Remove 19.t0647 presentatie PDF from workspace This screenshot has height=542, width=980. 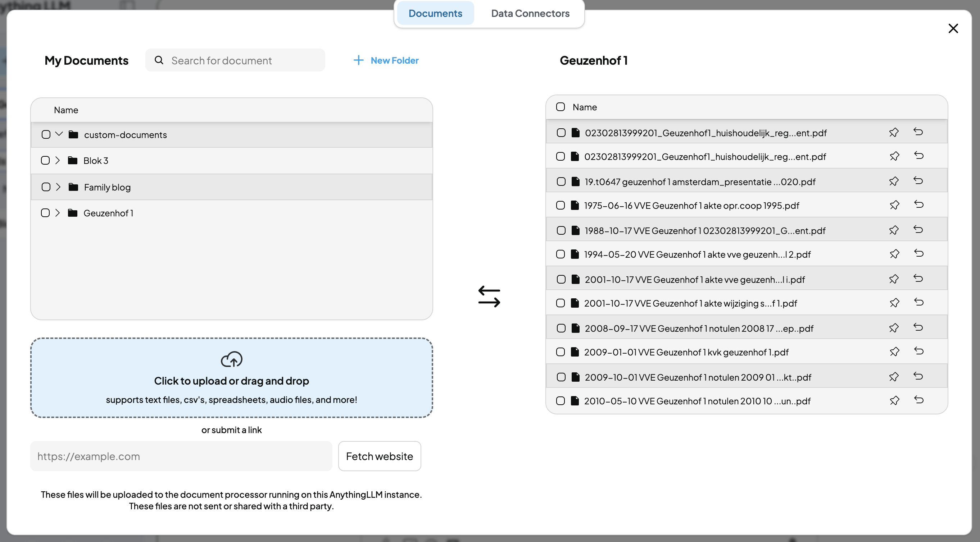tap(918, 181)
